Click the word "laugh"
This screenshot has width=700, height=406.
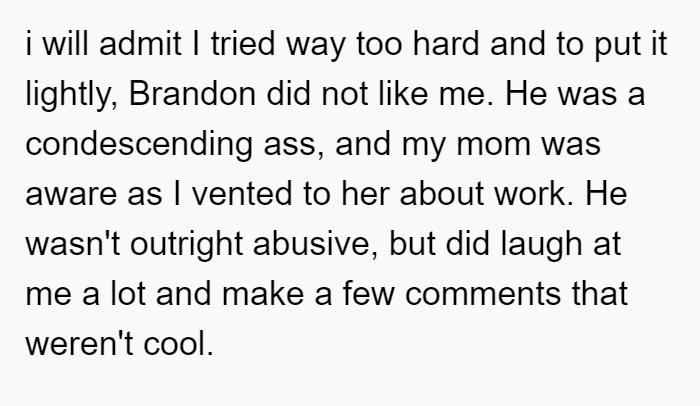click(x=541, y=245)
